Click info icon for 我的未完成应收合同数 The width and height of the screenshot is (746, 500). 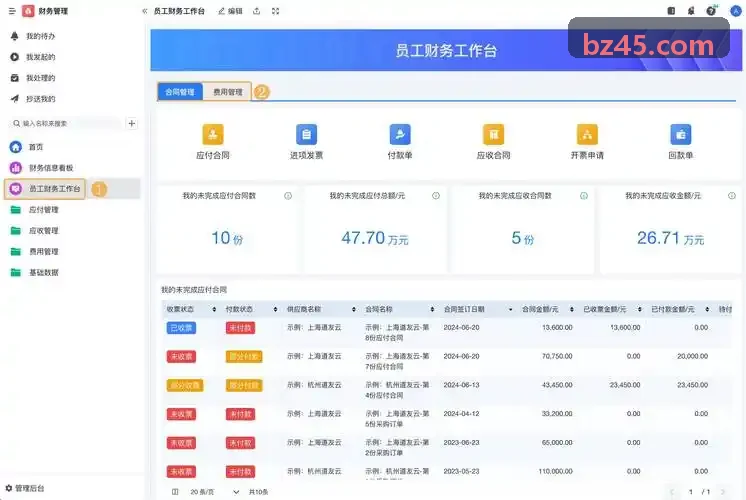tap(584, 196)
